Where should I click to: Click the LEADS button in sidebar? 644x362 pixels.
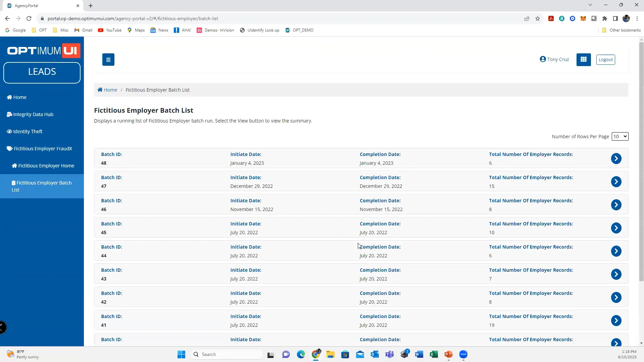coord(42,72)
